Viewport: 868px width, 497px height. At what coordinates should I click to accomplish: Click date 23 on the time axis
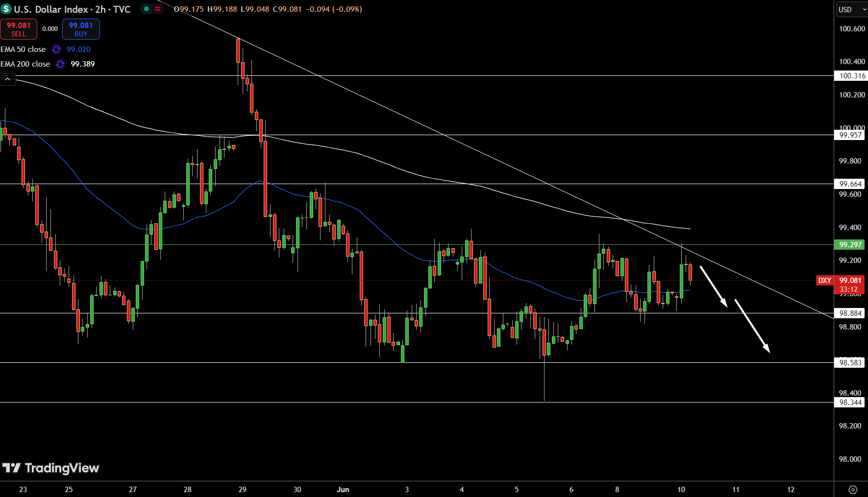pos(23,490)
